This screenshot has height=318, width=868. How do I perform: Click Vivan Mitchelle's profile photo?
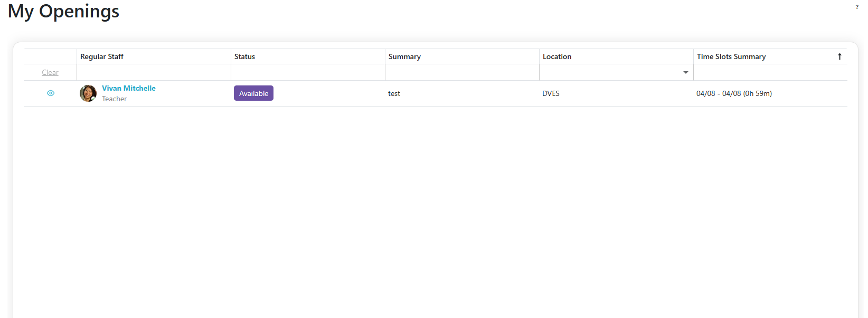[88, 93]
